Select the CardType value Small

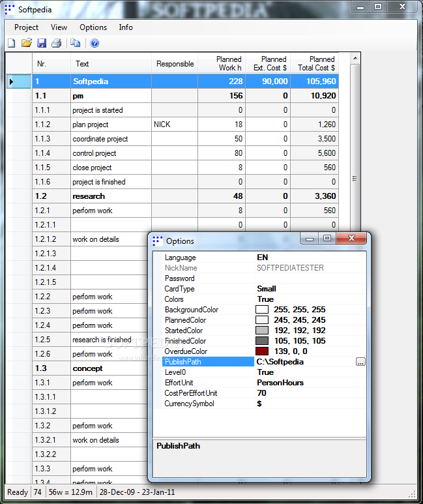[x=310, y=289]
